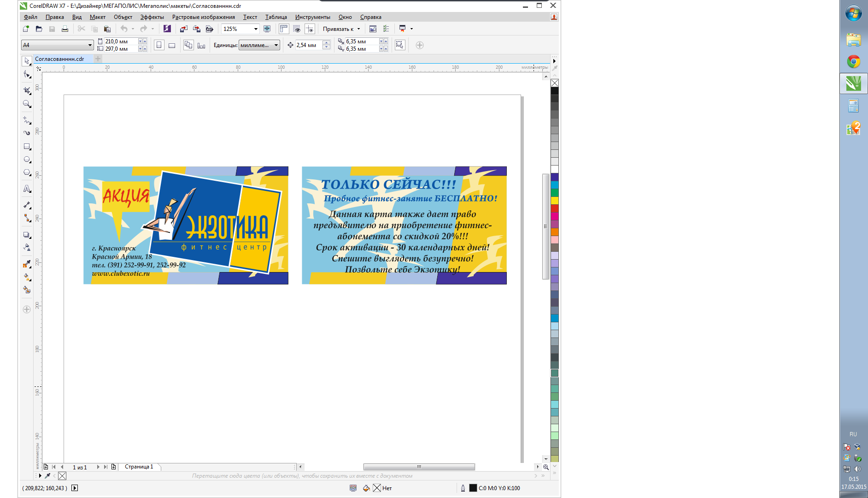Click the New document icon
The image size is (868, 498).
26,29
